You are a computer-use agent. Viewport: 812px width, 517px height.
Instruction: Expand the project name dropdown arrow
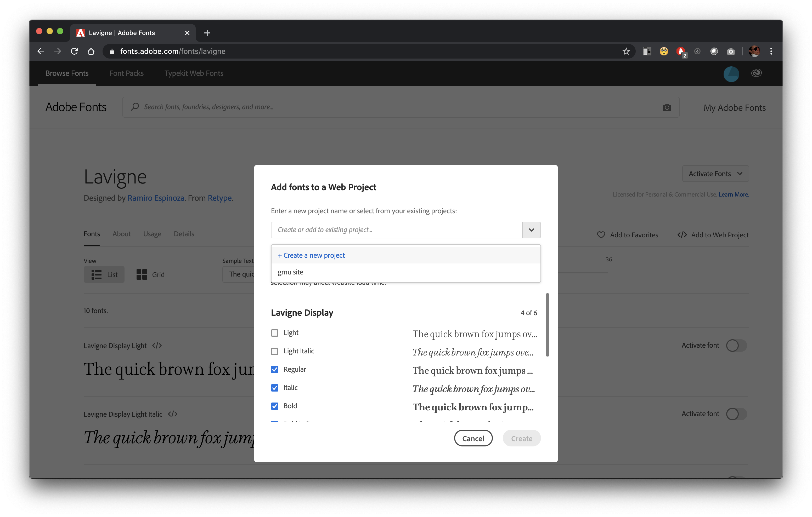click(x=532, y=230)
